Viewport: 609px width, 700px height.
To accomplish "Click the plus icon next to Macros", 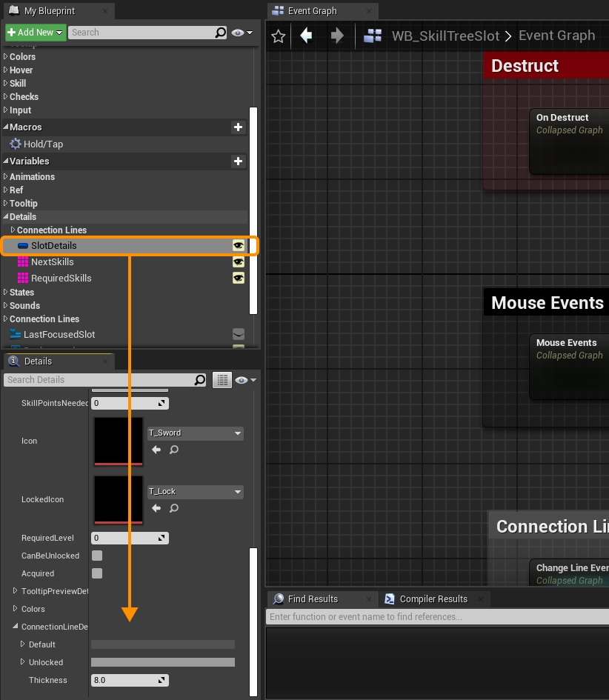I will [x=238, y=127].
